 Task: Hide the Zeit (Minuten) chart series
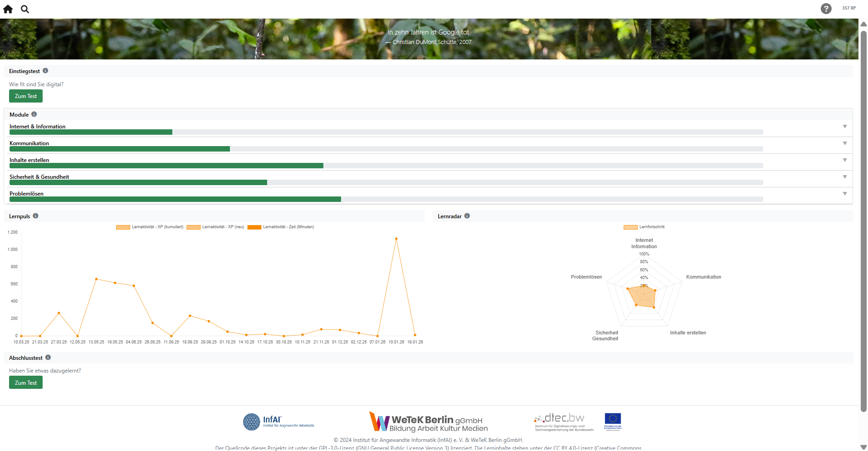[254, 227]
